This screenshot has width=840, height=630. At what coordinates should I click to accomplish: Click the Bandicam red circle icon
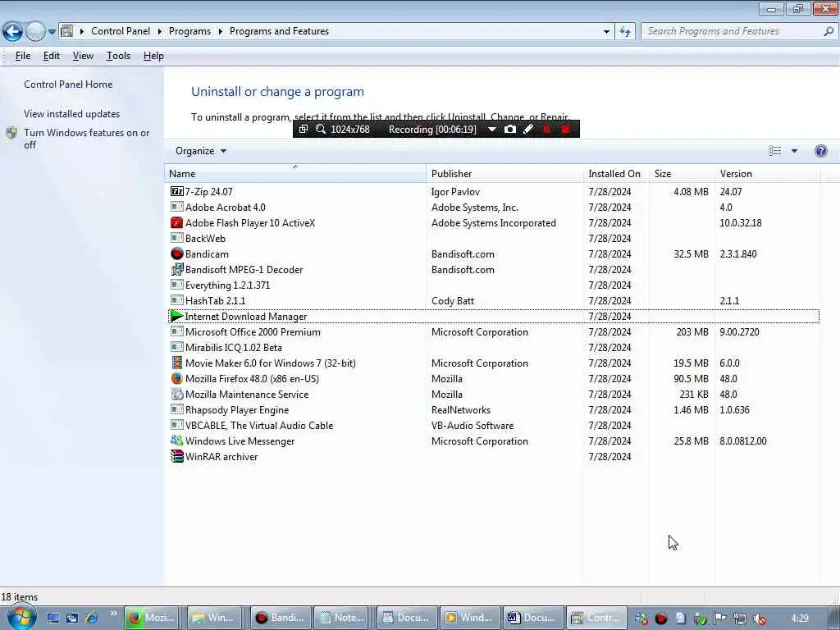(177, 253)
